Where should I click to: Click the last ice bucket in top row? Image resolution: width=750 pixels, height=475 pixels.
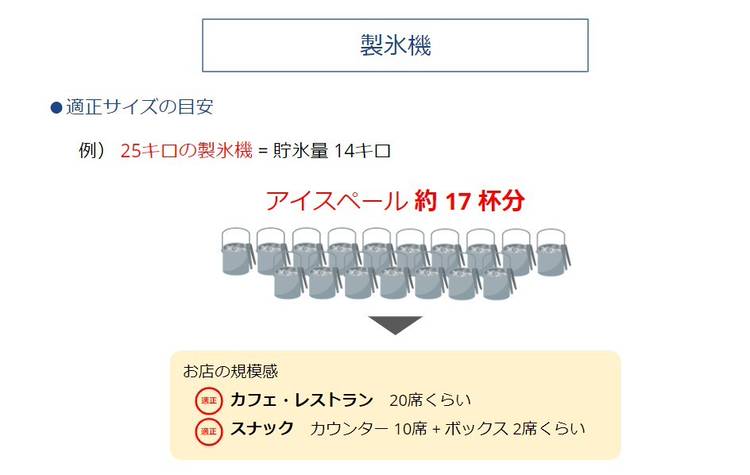[553, 252]
